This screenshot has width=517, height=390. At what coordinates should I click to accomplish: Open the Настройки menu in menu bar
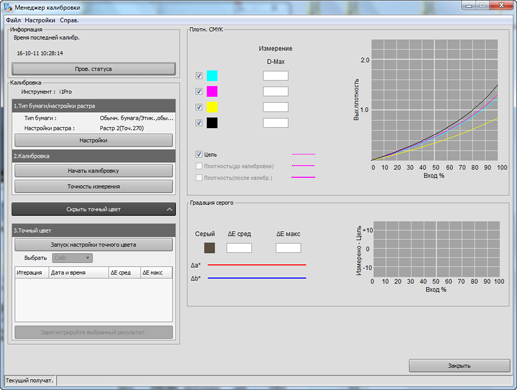point(40,20)
